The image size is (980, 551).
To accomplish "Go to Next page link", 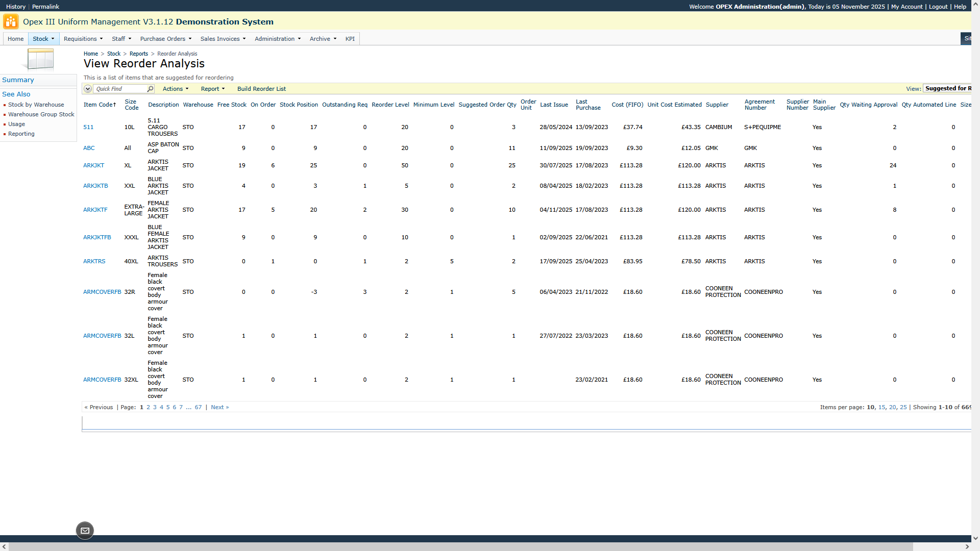I will coord(219,407).
